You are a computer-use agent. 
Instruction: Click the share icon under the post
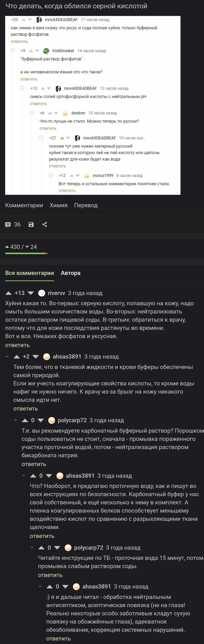point(45,225)
